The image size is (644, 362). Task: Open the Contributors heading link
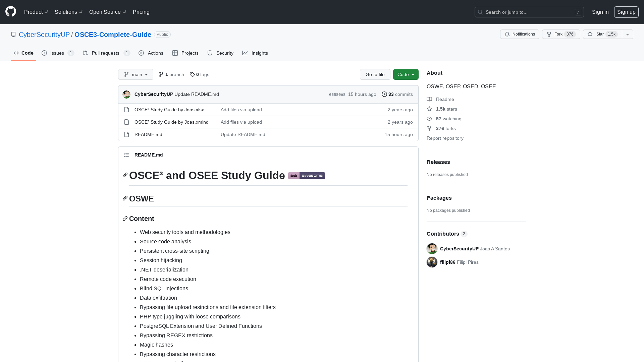click(x=447, y=234)
